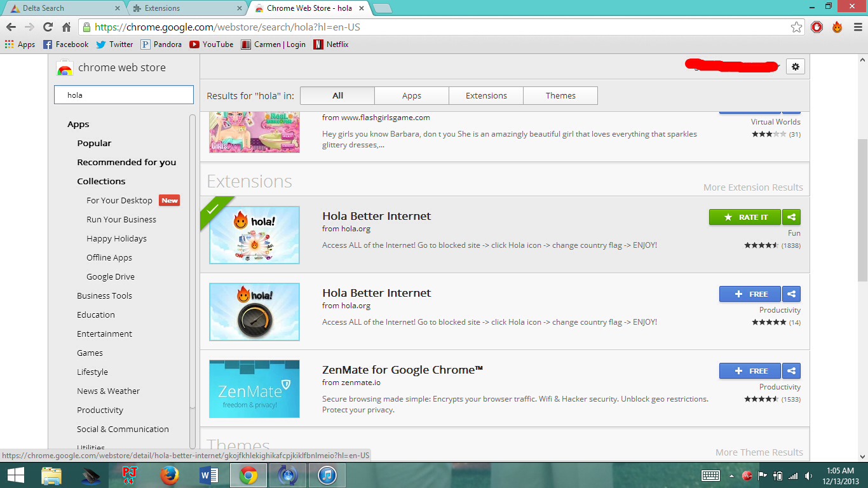Image resolution: width=868 pixels, height=488 pixels.
Task: Click the sidebar category scrollbar
Action: click(x=193, y=261)
